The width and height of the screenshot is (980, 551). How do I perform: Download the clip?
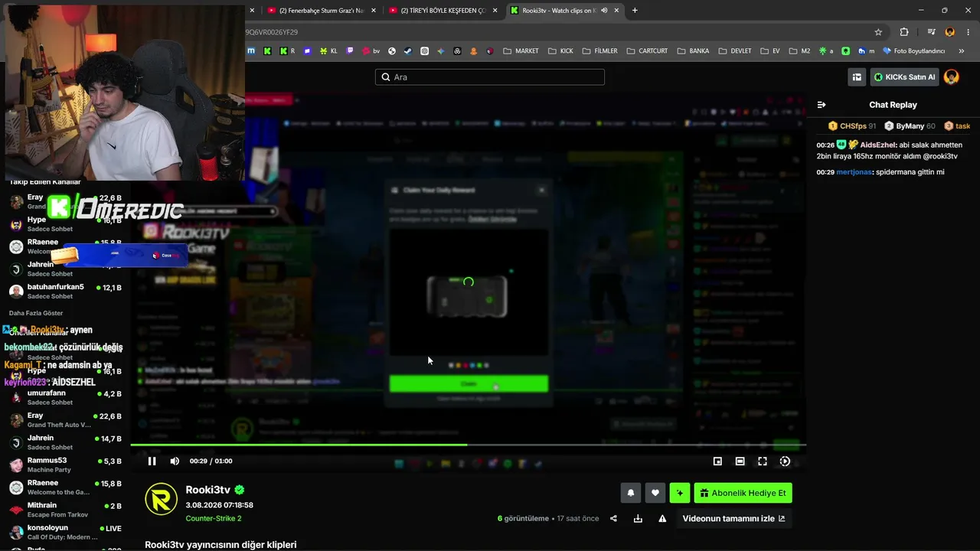pos(638,518)
